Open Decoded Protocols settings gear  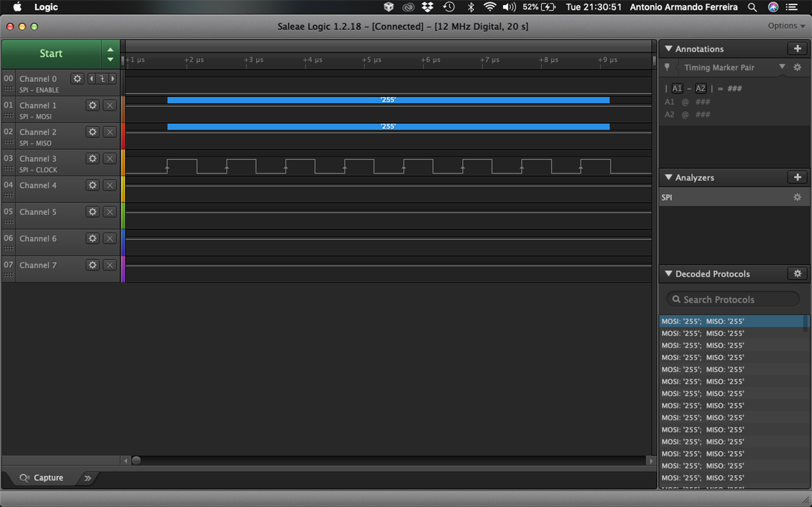[797, 273]
